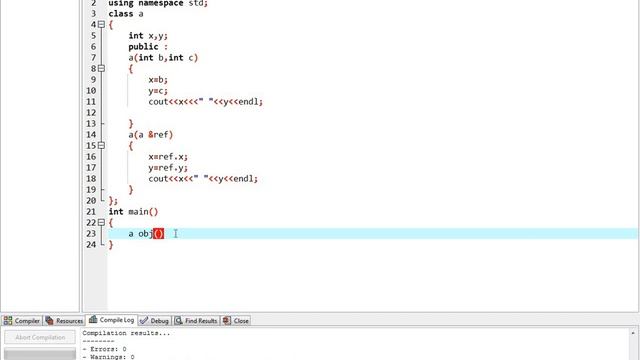Click on 'x=b;' statement

coord(158,79)
